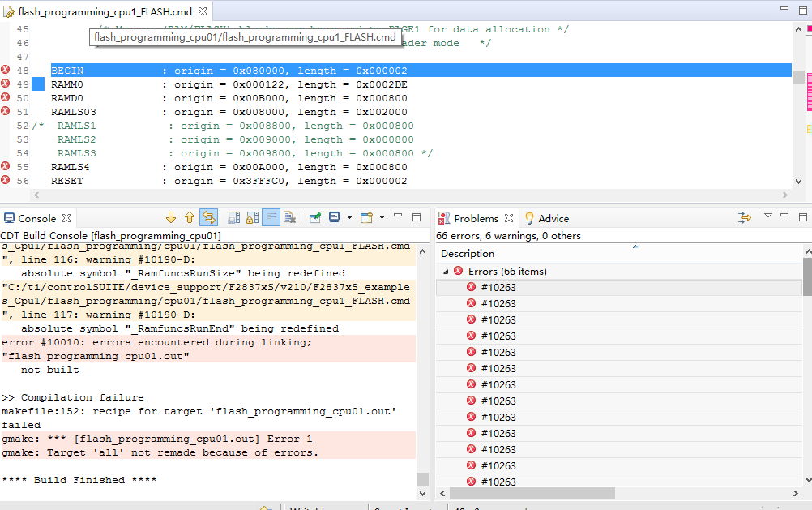The width and height of the screenshot is (812, 510).
Task: Click editor horizontal scrollbar left arrow
Action: coord(36,195)
